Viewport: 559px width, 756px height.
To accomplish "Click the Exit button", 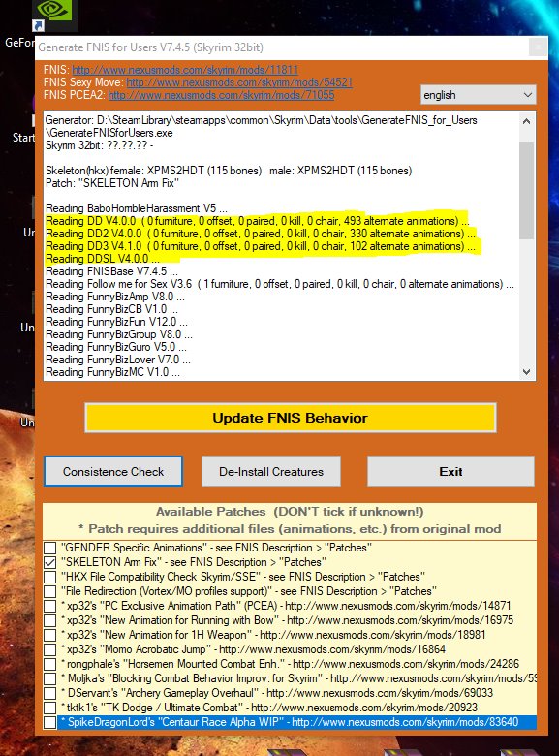I will (450, 472).
